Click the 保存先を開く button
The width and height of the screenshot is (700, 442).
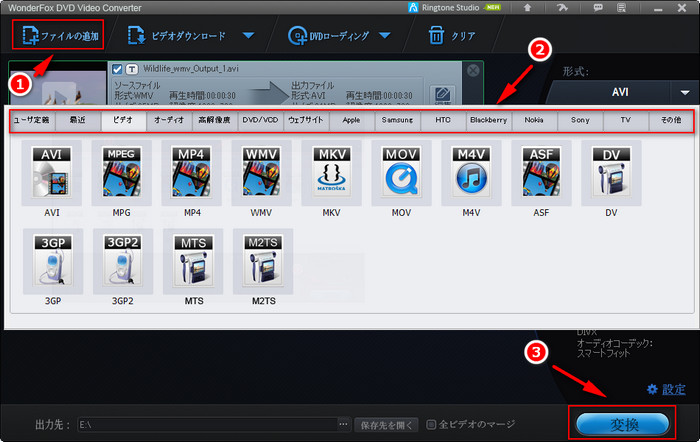tap(386, 425)
